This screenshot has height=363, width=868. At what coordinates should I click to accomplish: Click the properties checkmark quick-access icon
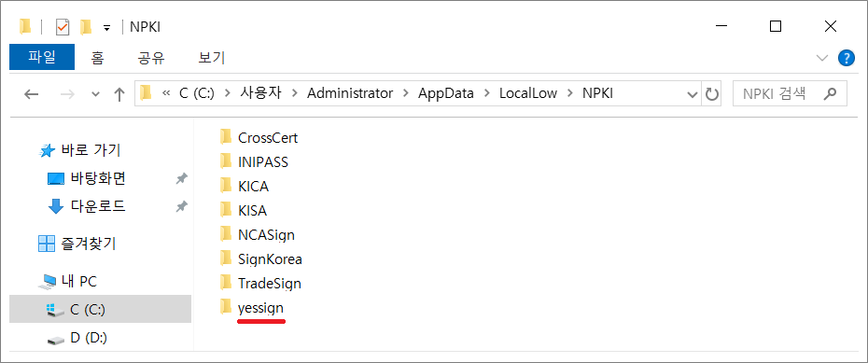pos(63,26)
